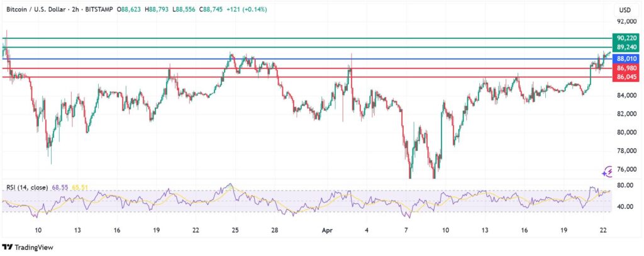Select the red 86,980 price label
The width and height of the screenshot is (644, 256).
[x=627, y=68]
